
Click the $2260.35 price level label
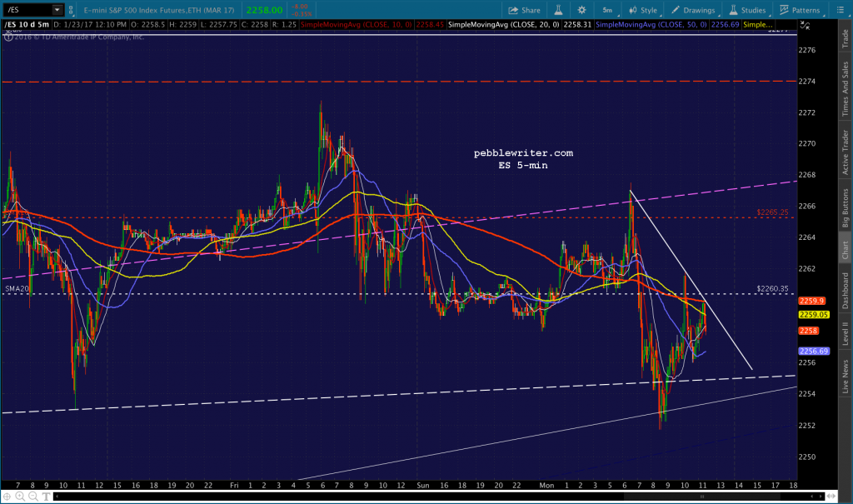(772, 289)
